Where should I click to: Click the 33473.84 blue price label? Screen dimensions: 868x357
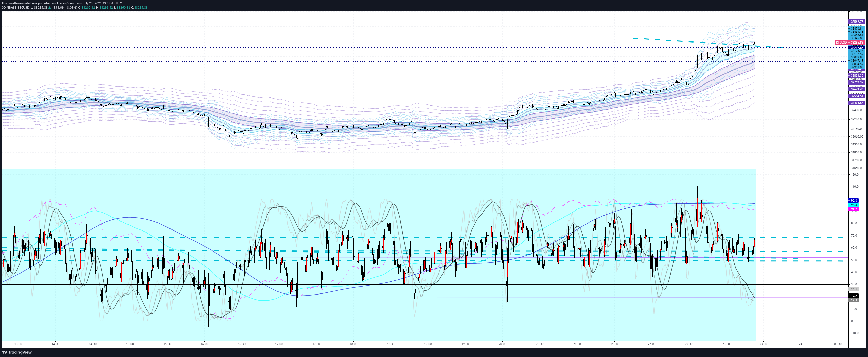coord(857,29)
